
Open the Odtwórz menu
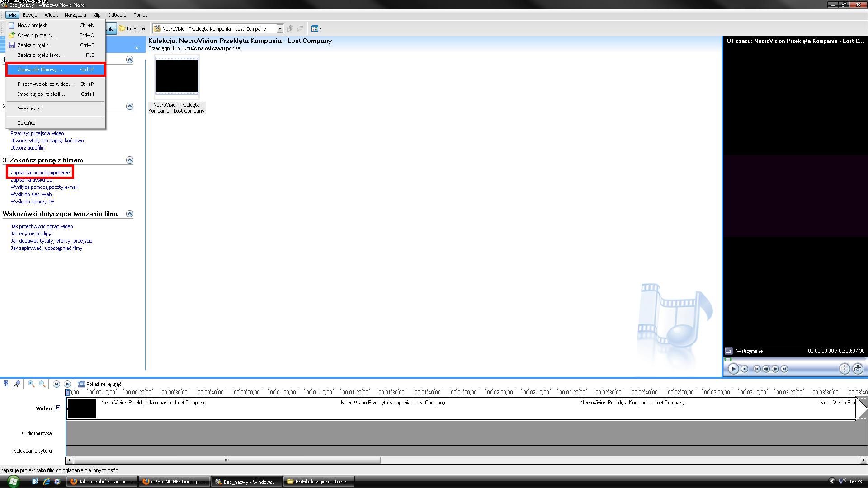(117, 15)
